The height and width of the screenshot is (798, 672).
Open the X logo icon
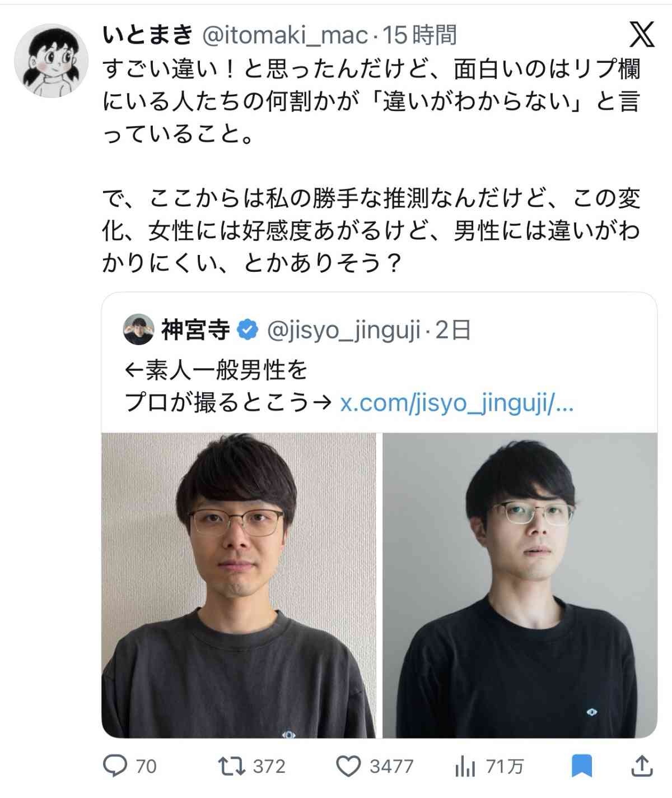pos(641,35)
